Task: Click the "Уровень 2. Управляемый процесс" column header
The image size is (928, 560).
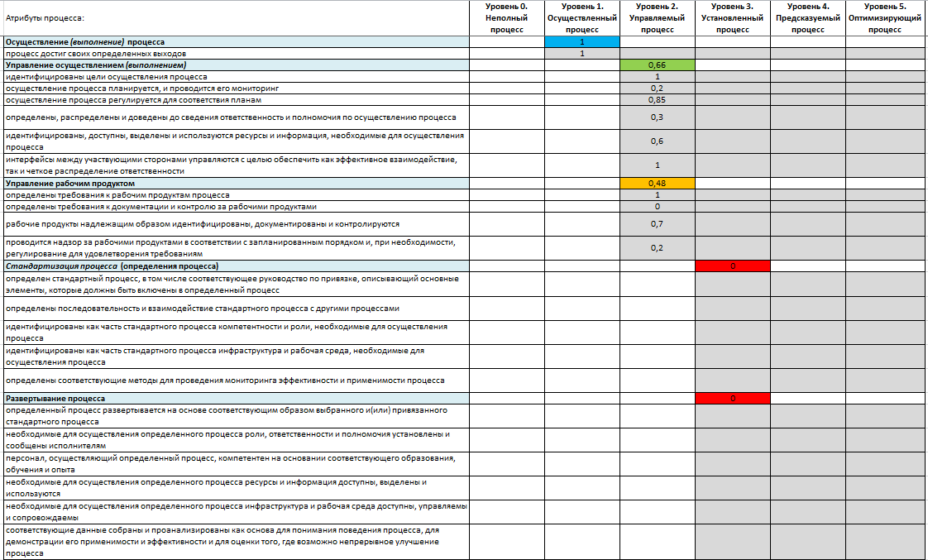Action: click(657, 18)
